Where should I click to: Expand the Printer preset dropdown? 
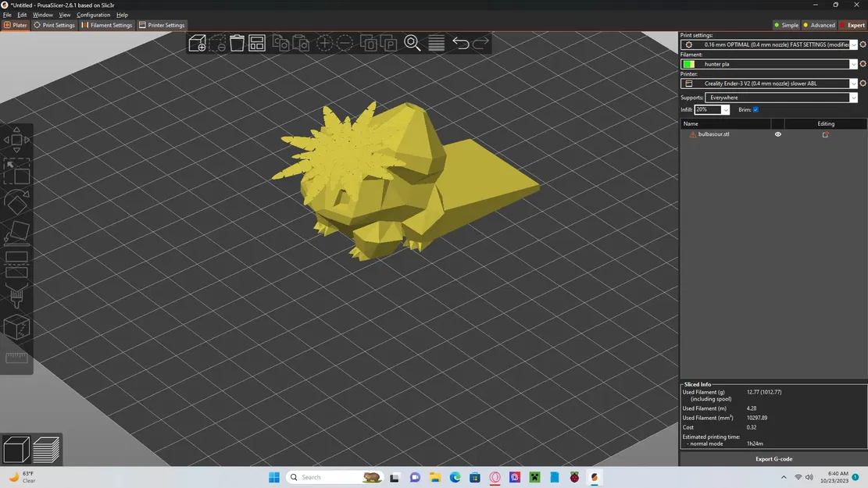coord(854,84)
